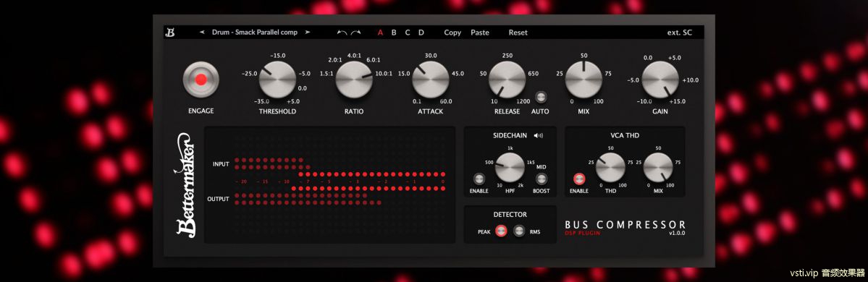Screen dimensions: 868x282
Task: Click the Paste button
Action: pyautogui.click(x=480, y=33)
